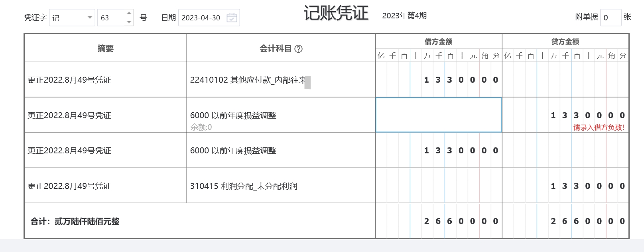Select account 22410102 其他应付款_内部往来
The width and height of the screenshot is (644, 252).
248,80
